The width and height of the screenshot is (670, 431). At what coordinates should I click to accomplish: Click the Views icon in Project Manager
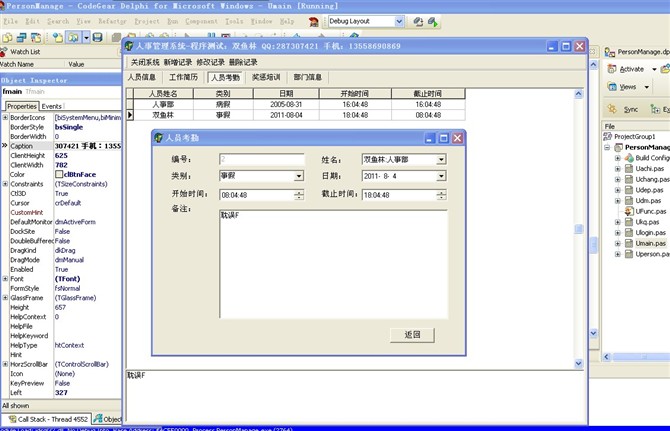612,87
